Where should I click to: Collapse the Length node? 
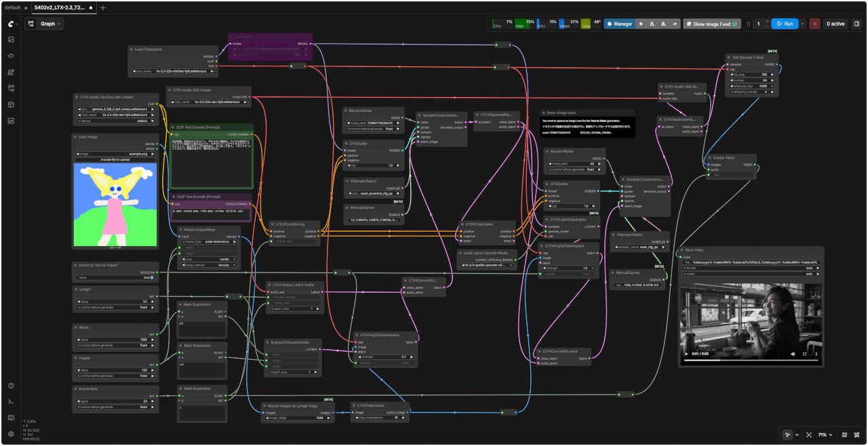pyautogui.click(x=76, y=289)
